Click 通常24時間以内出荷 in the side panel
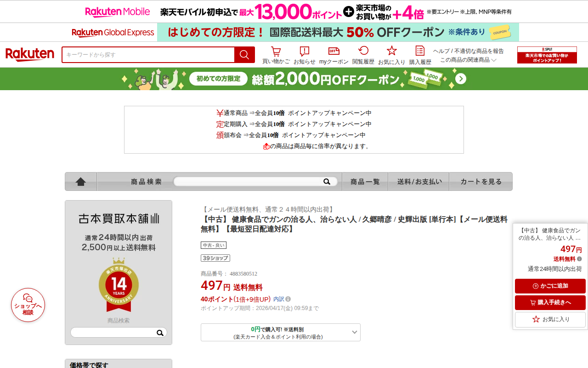The image size is (588, 368). [x=555, y=269]
